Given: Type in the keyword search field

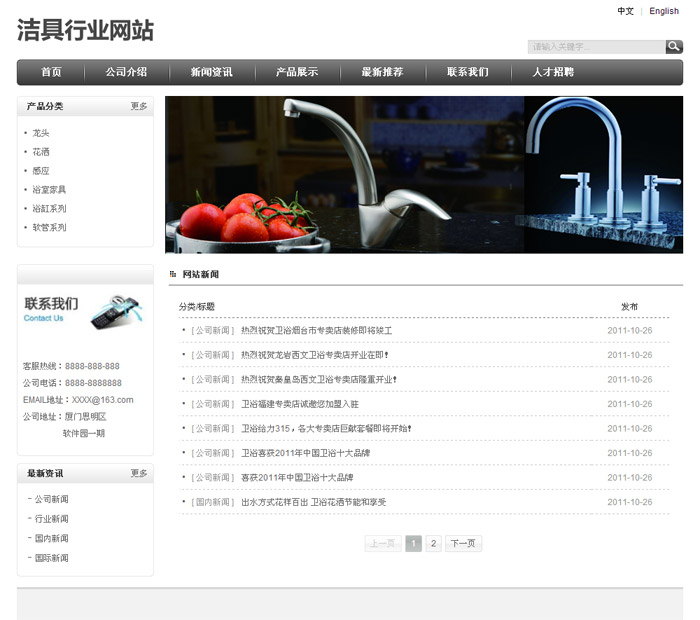Looking at the screenshot, I should coord(596,47).
